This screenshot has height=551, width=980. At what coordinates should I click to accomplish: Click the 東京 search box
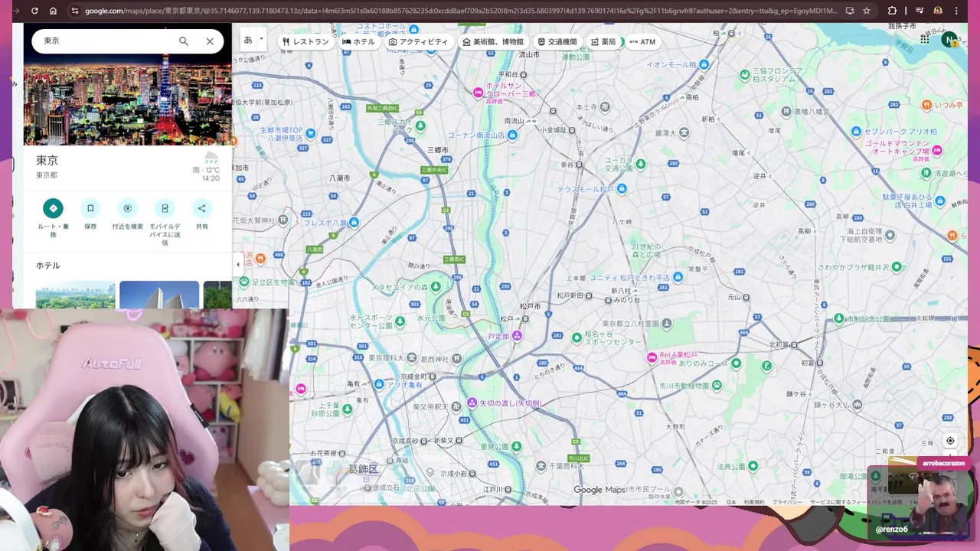(x=107, y=41)
